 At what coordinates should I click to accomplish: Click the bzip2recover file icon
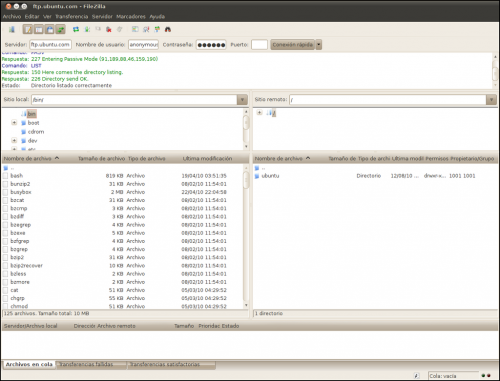(5, 266)
